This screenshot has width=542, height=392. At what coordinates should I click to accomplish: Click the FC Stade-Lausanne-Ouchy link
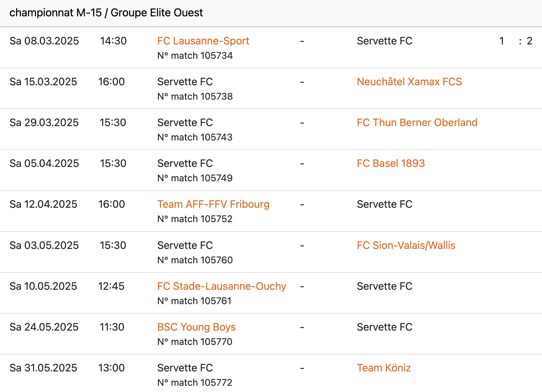coord(221,286)
